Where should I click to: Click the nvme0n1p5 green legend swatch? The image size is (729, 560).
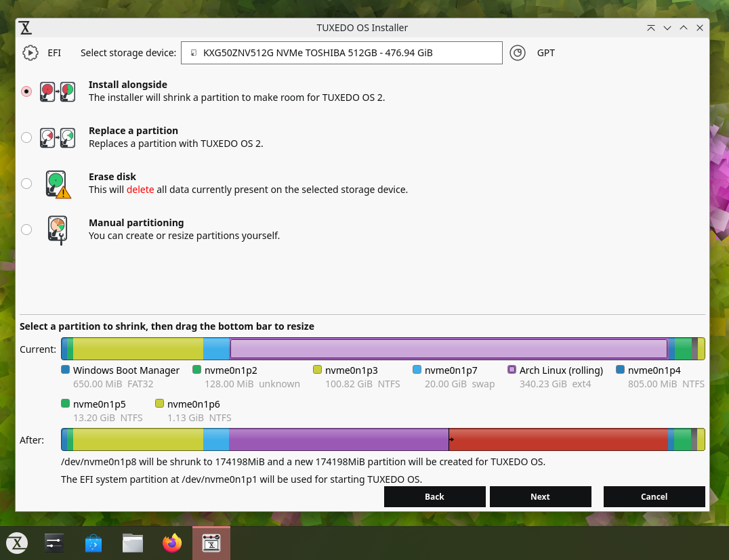click(x=66, y=404)
